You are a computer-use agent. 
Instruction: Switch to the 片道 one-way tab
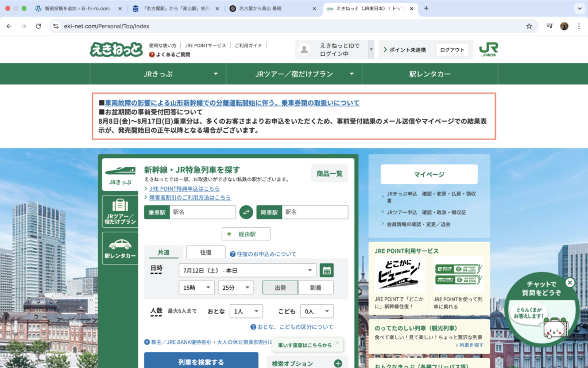click(x=164, y=252)
